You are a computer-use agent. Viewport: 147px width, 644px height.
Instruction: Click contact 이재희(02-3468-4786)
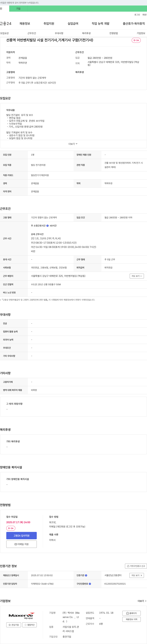pyautogui.click(x=42, y=584)
